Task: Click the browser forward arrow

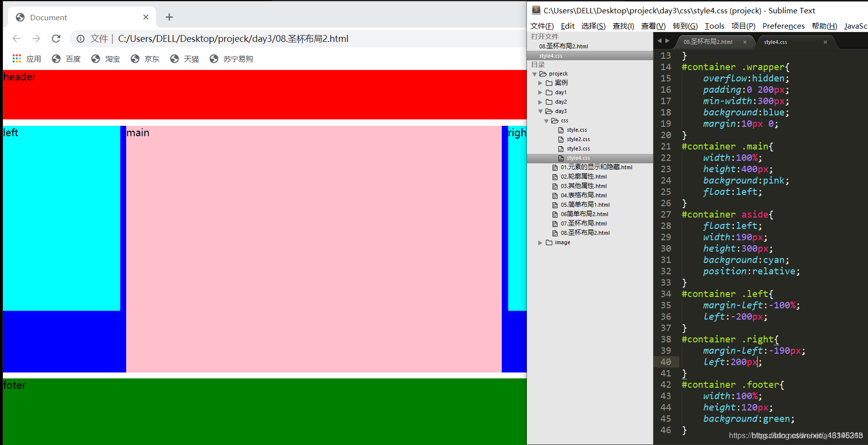Action: click(36, 38)
